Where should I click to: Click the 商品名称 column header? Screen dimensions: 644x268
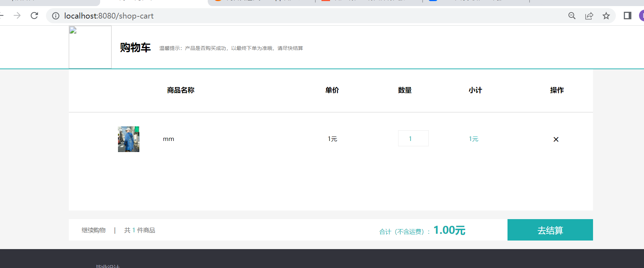[181, 90]
